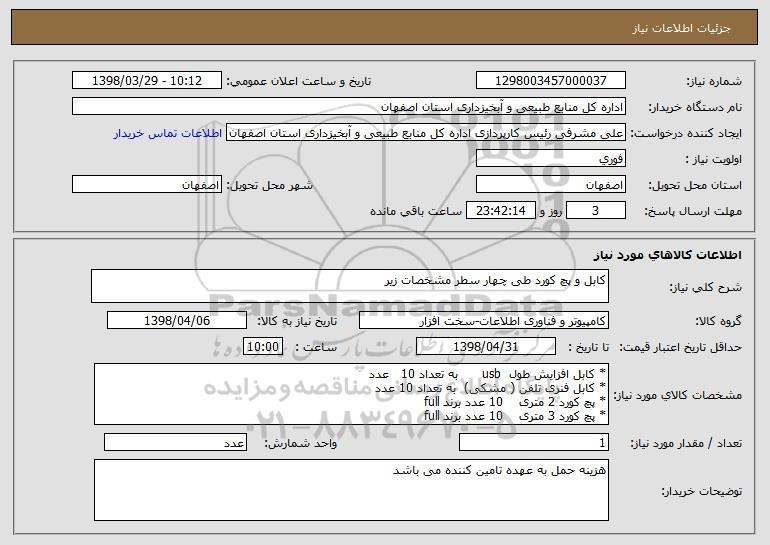
Task: Open buyer contact info link اطلاعات تماس خریدار
Action: 167,134
